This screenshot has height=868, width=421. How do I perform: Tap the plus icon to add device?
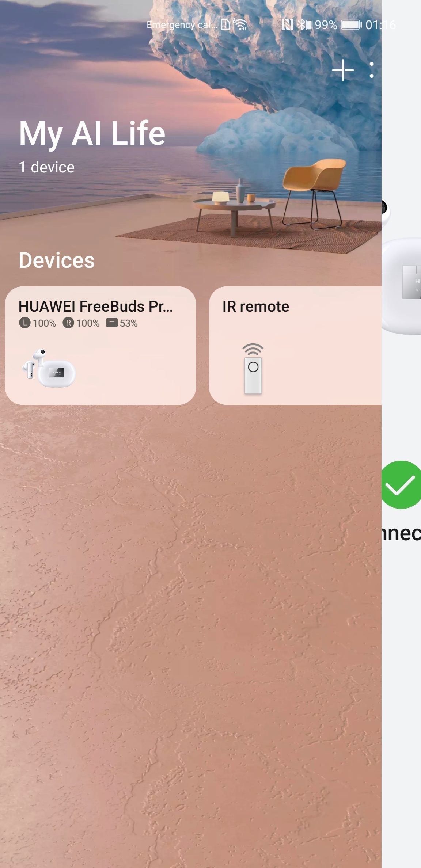click(x=343, y=70)
